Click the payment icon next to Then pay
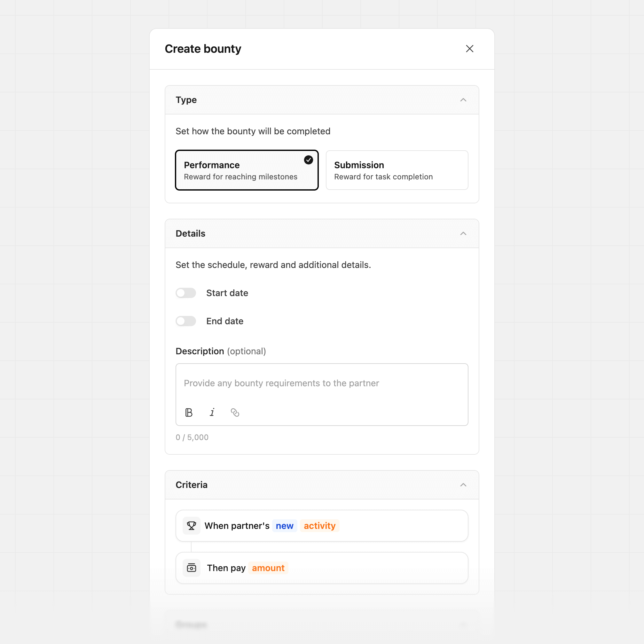644x644 pixels. 192,568
